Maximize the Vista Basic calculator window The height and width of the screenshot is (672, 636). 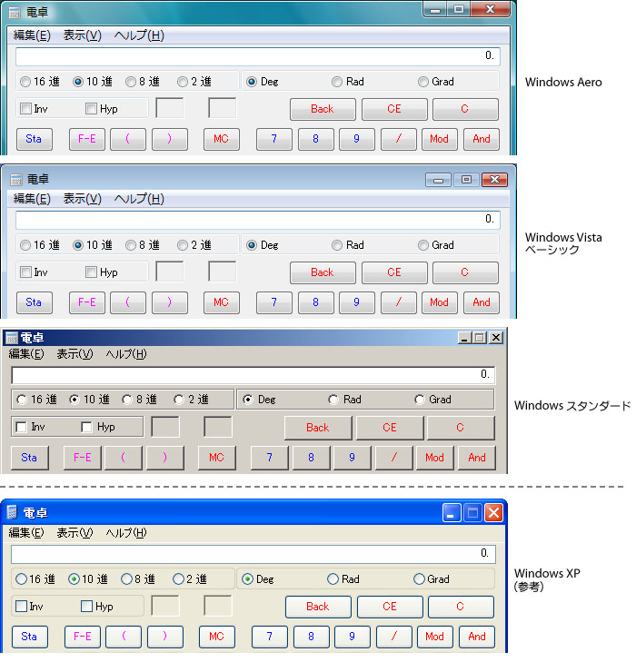[466, 180]
